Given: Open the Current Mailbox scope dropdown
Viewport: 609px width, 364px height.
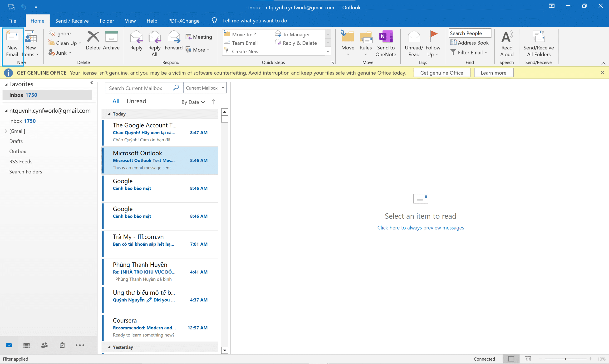Looking at the screenshot, I should click(x=205, y=88).
